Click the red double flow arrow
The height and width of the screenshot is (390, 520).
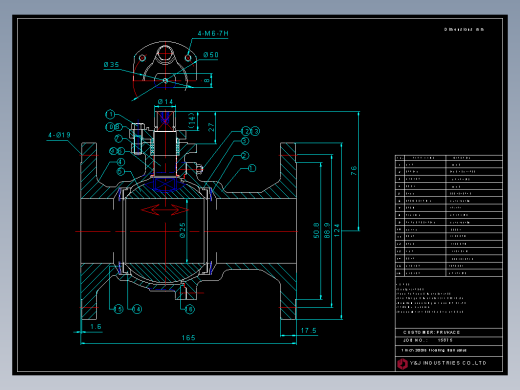(165, 210)
